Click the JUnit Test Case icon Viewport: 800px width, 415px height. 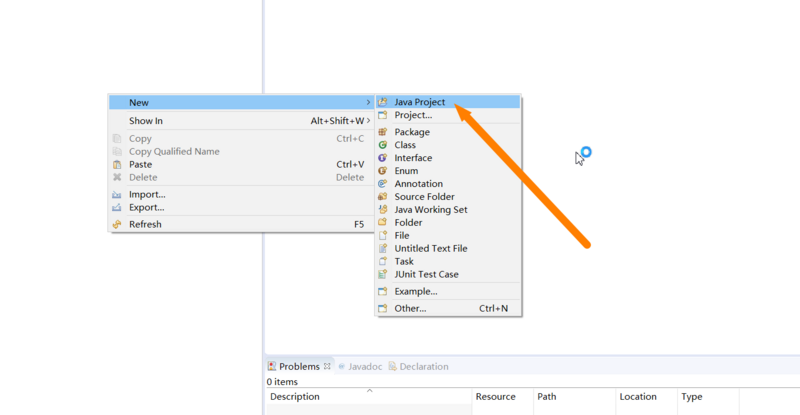tap(383, 274)
